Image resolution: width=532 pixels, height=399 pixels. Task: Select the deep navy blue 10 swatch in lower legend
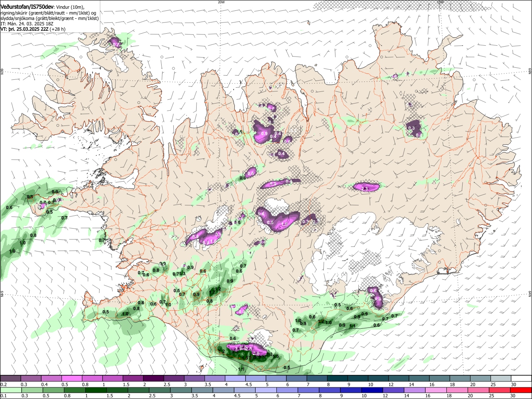(x=372, y=390)
